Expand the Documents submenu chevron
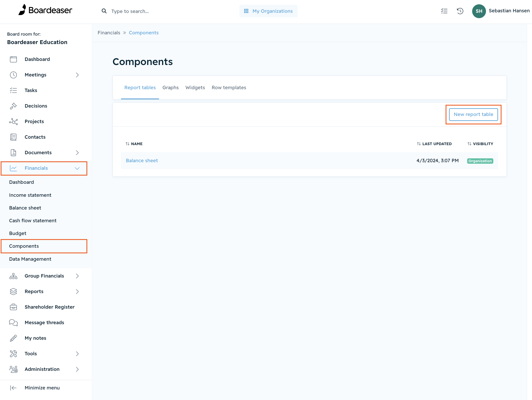This screenshot has height=400, width=532. pos(77,153)
